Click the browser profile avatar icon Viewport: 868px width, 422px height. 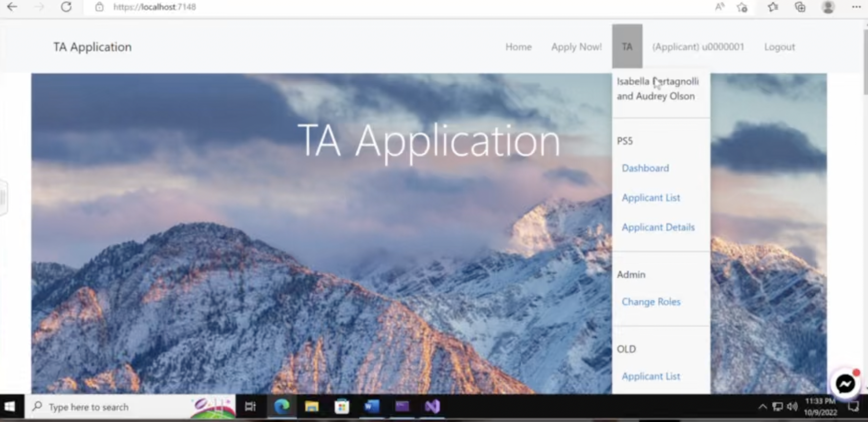coord(828,7)
